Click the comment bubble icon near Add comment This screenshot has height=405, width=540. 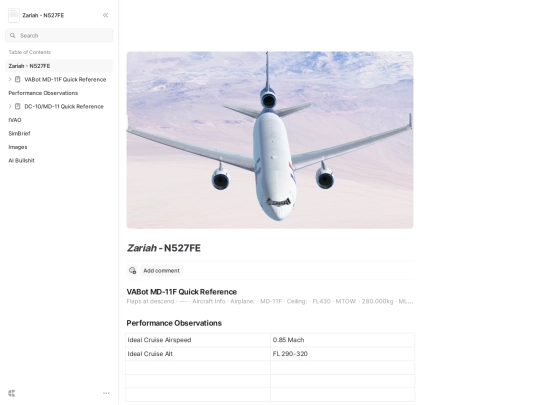[132, 271]
